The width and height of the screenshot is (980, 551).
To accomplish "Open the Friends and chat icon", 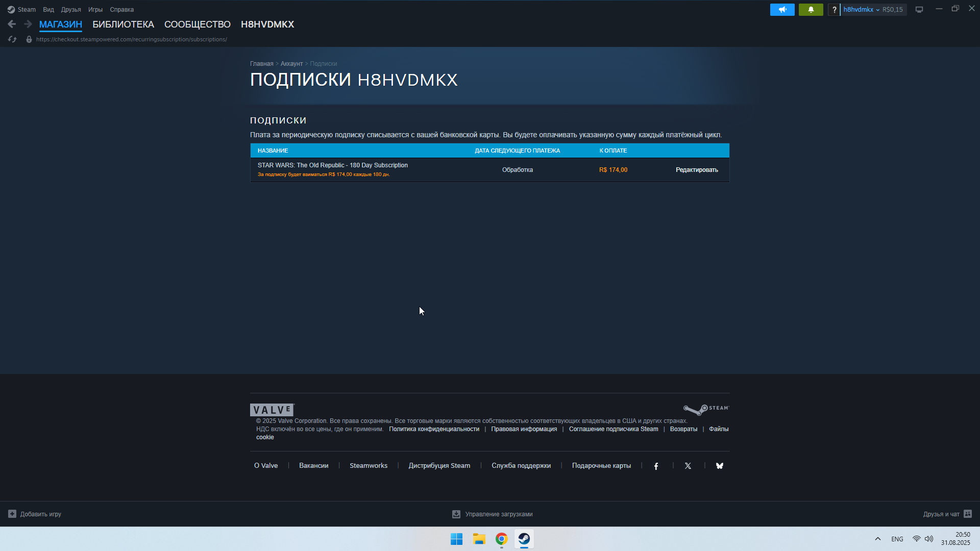I will 968,514.
